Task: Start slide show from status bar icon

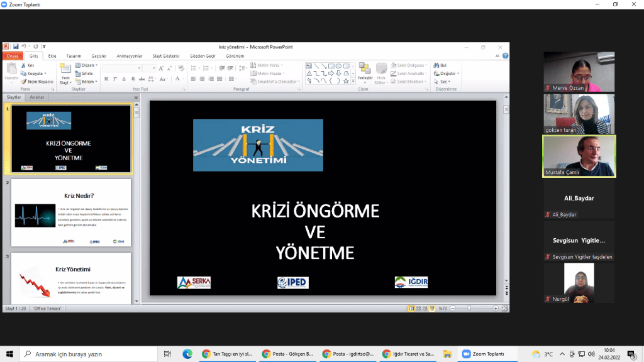Action: [432, 309]
